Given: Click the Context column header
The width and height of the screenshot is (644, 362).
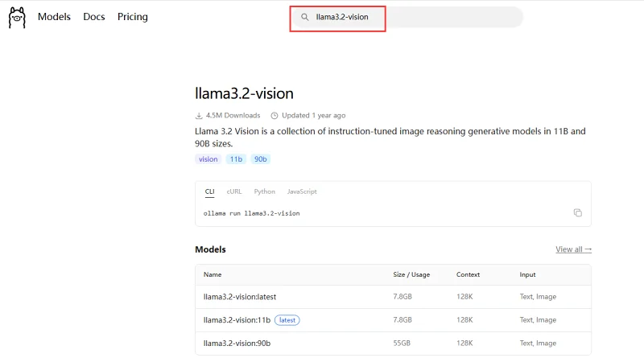Looking at the screenshot, I should click(x=468, y=274).
